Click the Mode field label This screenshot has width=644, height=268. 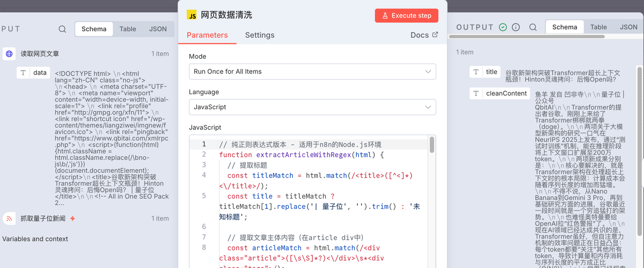coord(197,56)
